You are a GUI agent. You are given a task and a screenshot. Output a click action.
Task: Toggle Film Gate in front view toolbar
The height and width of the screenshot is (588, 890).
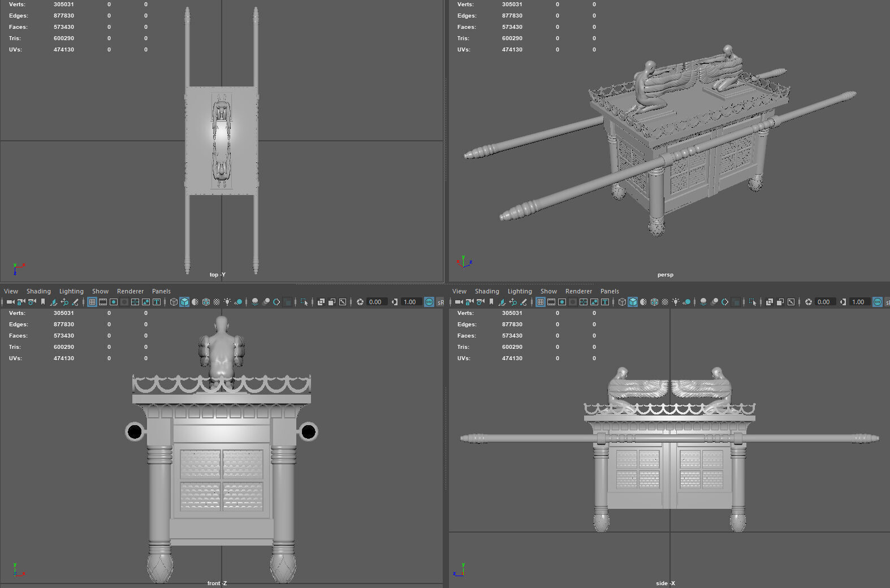(x=103, y=302)
